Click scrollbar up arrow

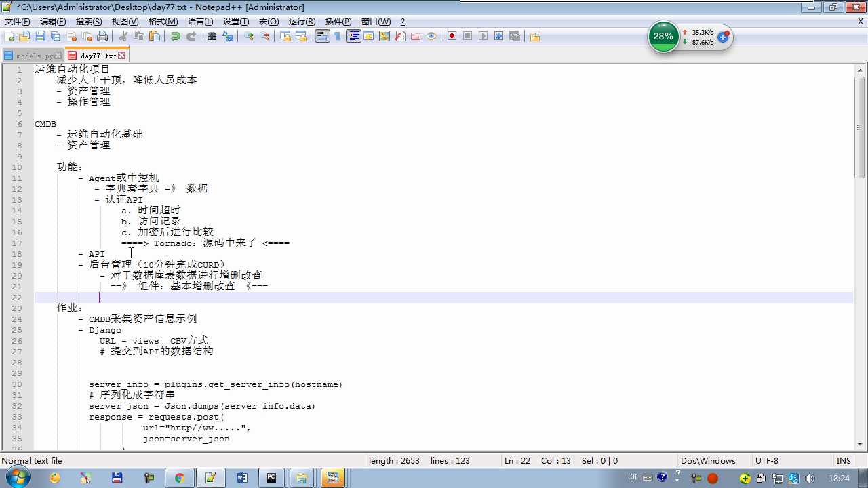coord(860,70)
